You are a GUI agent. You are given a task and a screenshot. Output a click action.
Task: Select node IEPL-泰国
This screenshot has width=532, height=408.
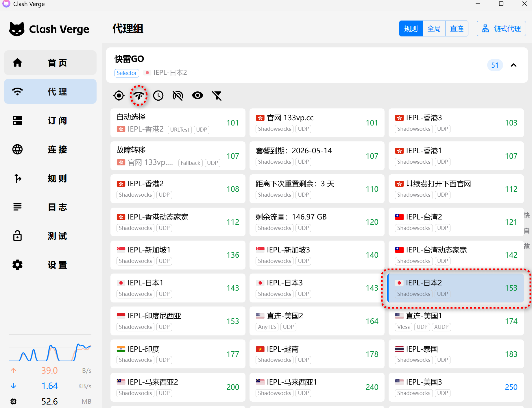coord(456,354)
